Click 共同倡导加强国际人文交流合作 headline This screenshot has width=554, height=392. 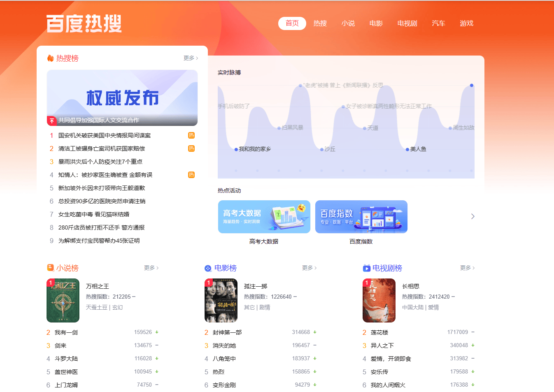(x=99, y=120)
